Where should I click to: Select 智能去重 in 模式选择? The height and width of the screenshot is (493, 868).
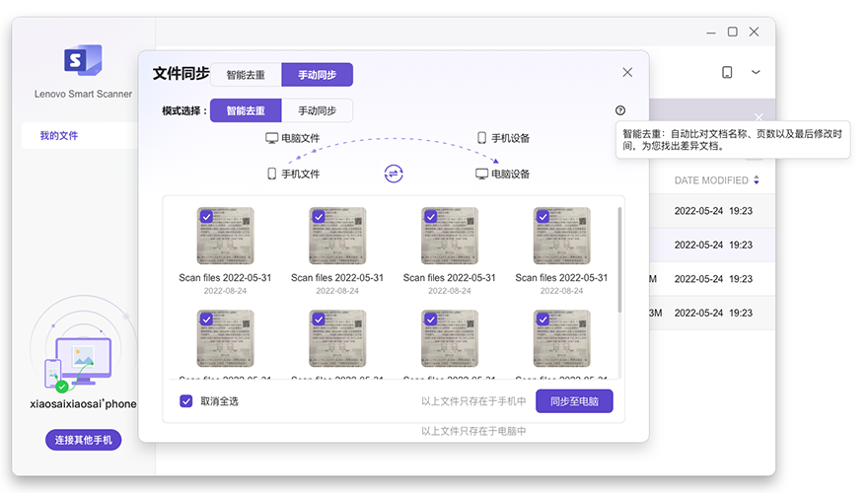tap(246, 110)
